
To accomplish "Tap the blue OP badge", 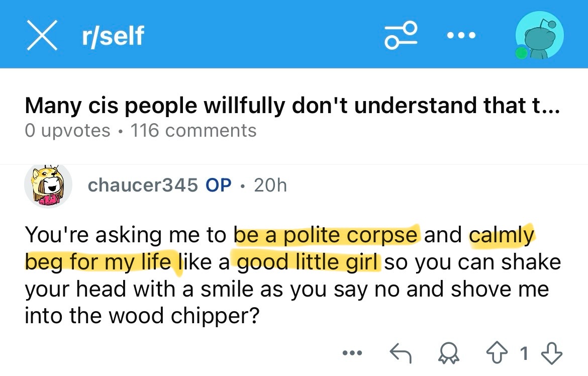I will coord(219,185).
